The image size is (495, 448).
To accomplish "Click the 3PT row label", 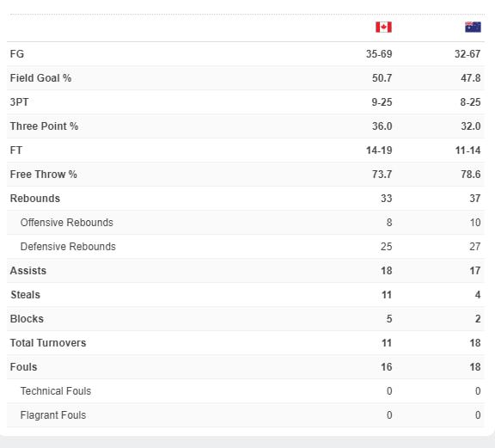I will coord(20,102).
